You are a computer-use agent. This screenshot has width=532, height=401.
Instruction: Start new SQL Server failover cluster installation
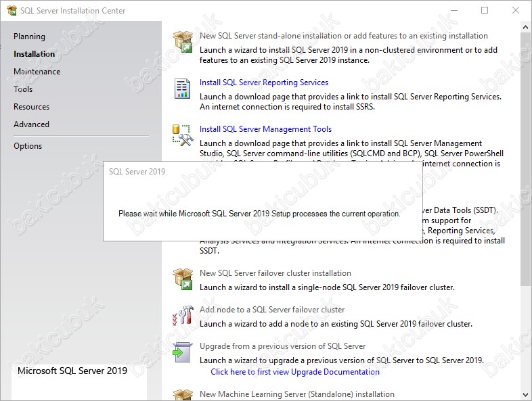point(275,273)
